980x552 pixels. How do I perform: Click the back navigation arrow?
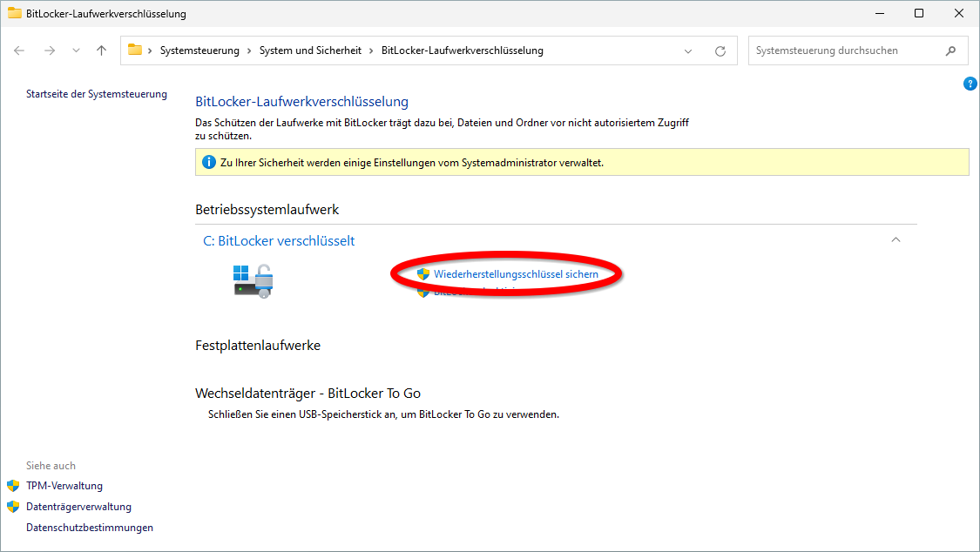19,50
